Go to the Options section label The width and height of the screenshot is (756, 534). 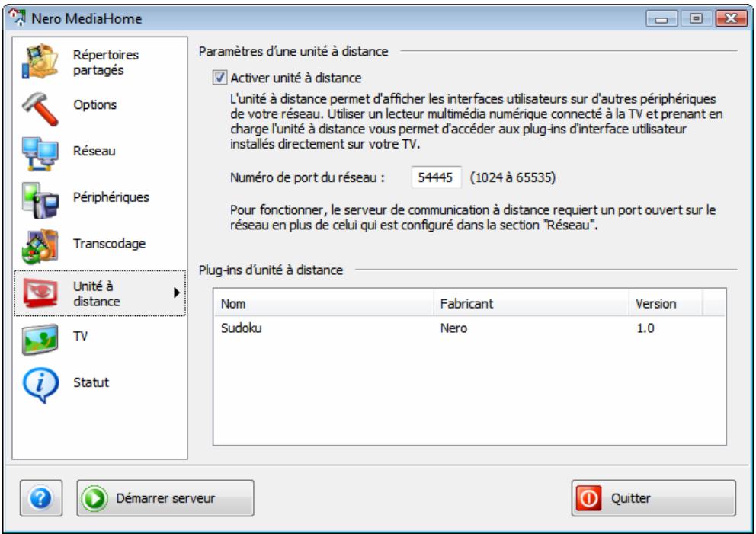click(94, 104)
